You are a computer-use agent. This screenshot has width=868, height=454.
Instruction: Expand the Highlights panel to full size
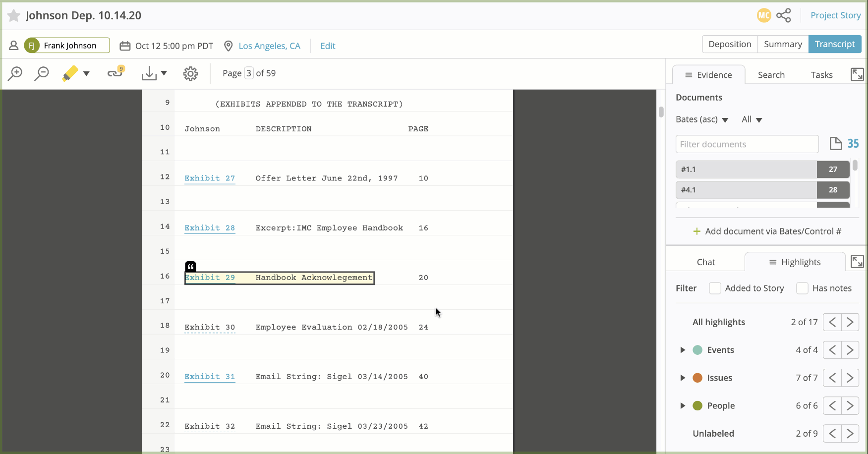point(857,261)
